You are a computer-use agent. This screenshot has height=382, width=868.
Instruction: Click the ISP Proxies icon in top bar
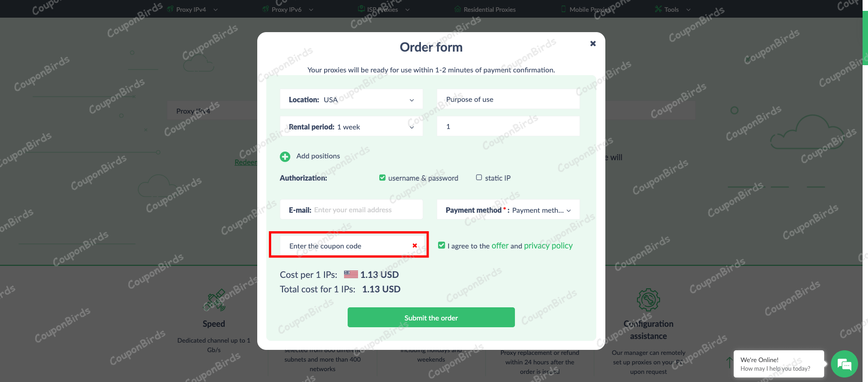point(361,9)
